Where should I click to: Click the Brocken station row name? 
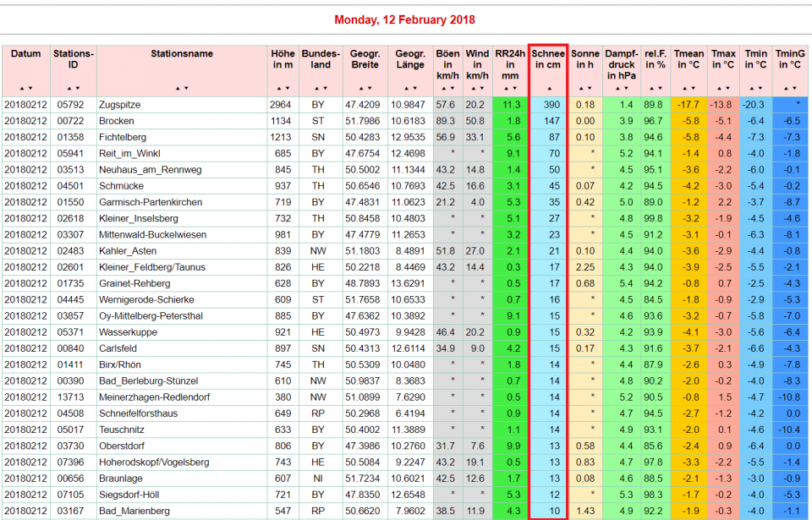pyautogui.click(x=115, y=121)
